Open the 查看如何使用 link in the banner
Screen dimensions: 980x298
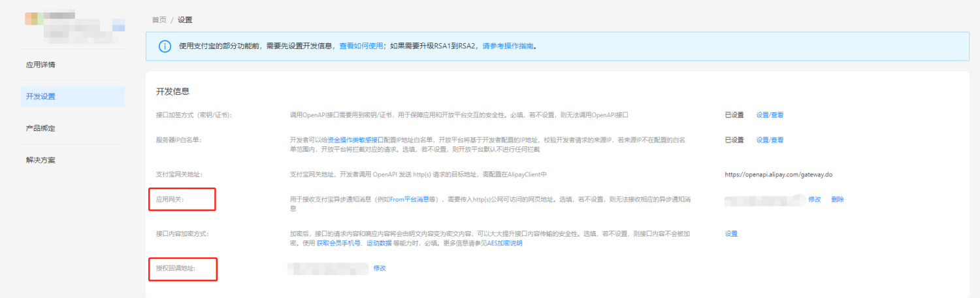tap(361, 46)
